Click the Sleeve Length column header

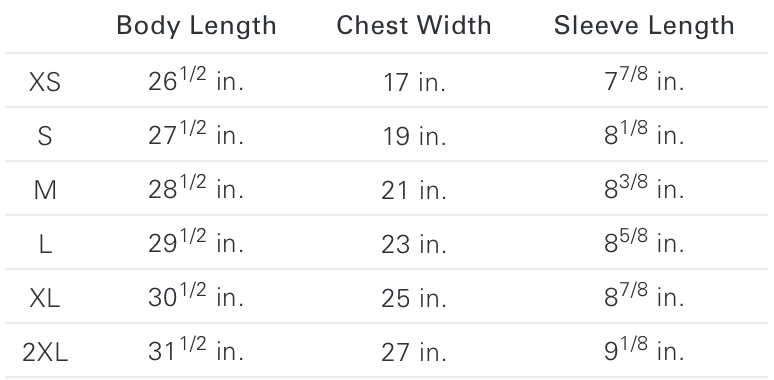[644, 26]
